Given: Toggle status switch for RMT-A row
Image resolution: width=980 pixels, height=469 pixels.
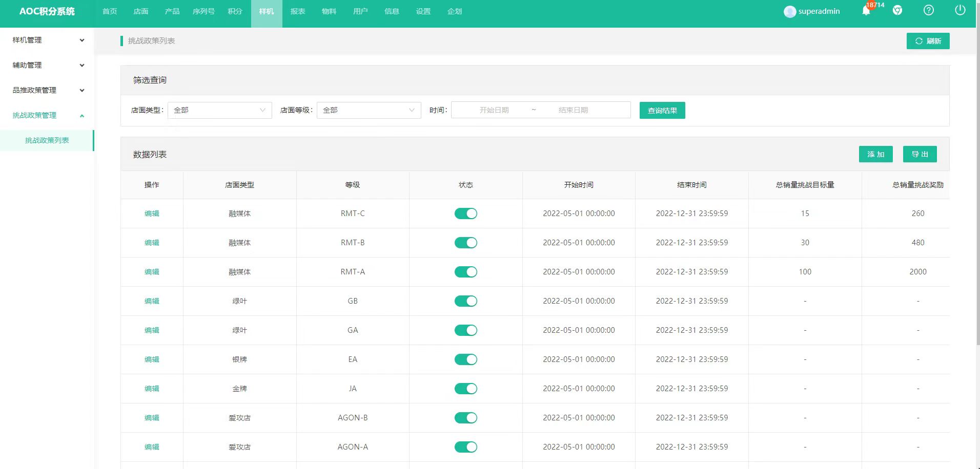Looking at the screenshot, I should click(466, 272).
